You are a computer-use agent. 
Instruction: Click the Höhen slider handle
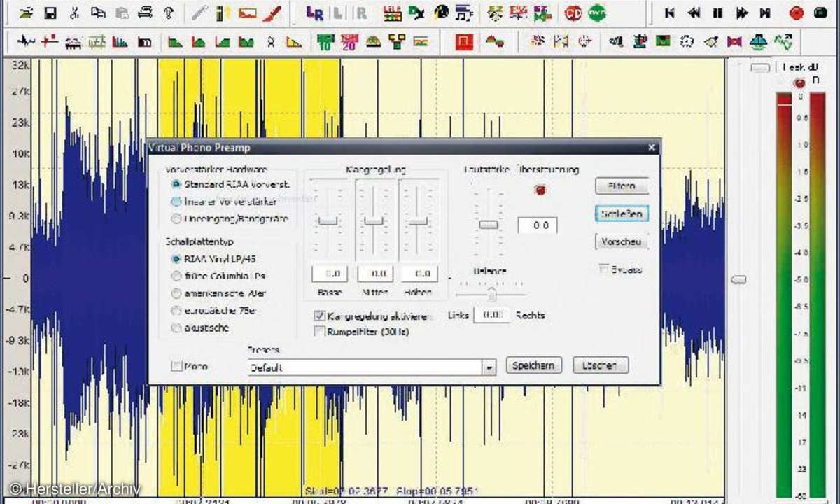418,220
